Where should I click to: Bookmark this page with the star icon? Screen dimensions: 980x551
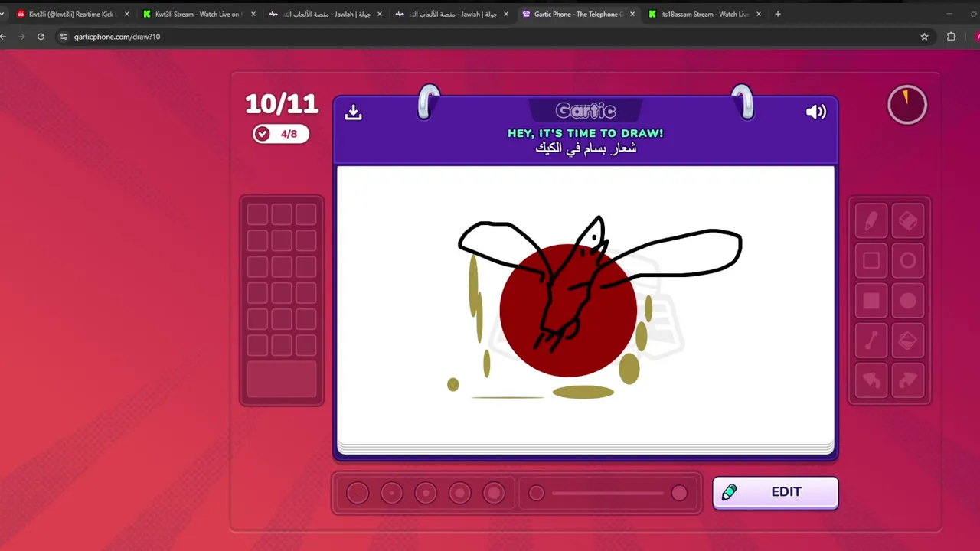(x=924, y=36)
